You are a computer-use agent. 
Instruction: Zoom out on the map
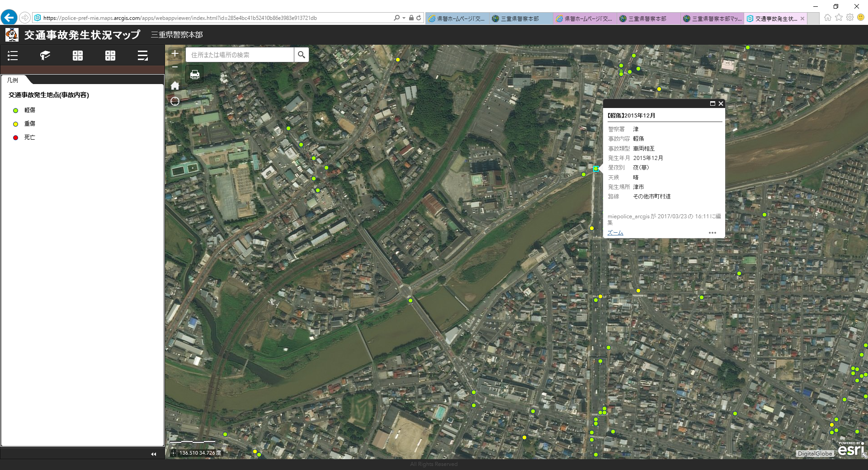pos(175,67)
